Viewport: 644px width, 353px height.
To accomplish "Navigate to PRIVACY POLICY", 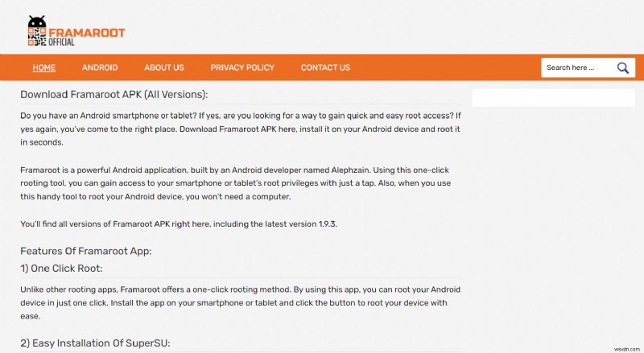I will pyautogui.click(x=242, y=68).
